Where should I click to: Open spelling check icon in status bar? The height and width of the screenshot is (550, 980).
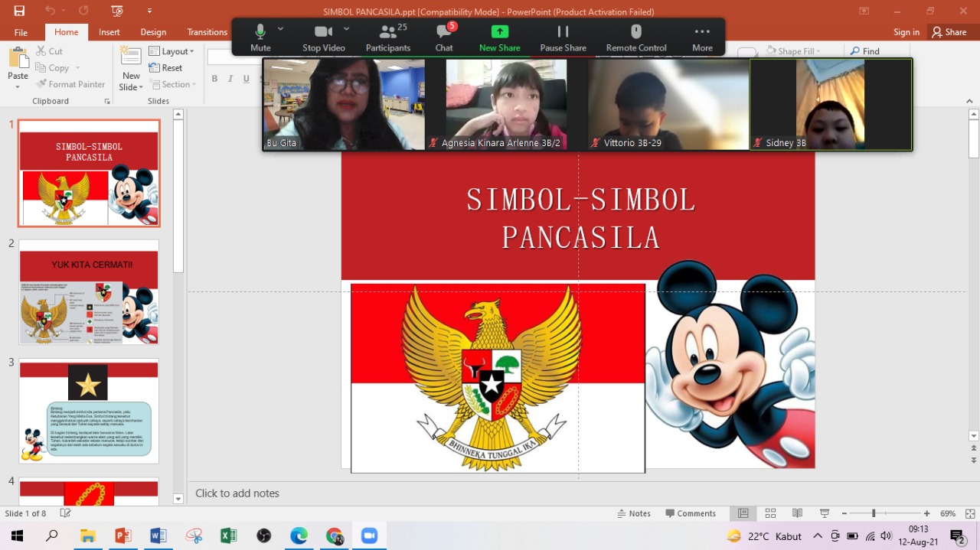click(x=65, y=513)
